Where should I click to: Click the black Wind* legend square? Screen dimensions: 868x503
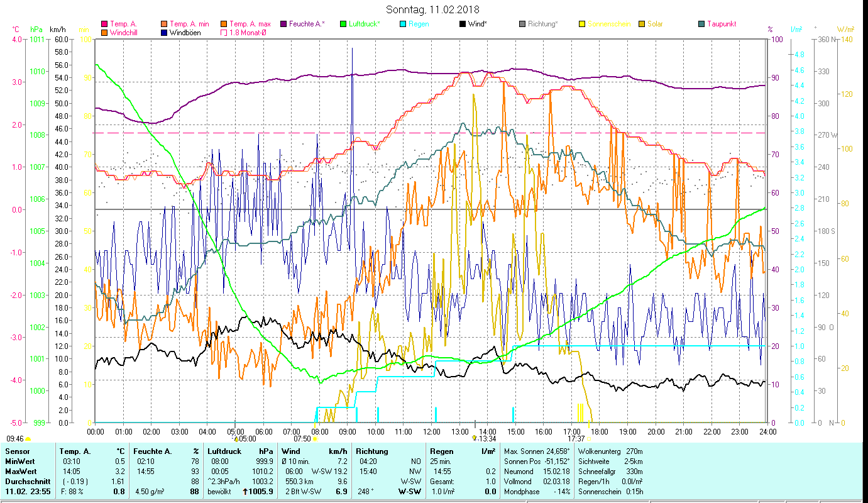[x=463, y=25]
